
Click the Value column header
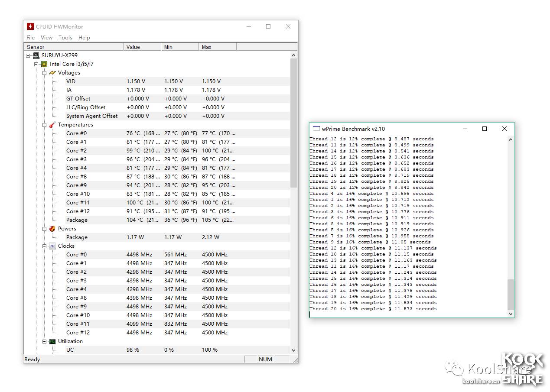[142, 47]
